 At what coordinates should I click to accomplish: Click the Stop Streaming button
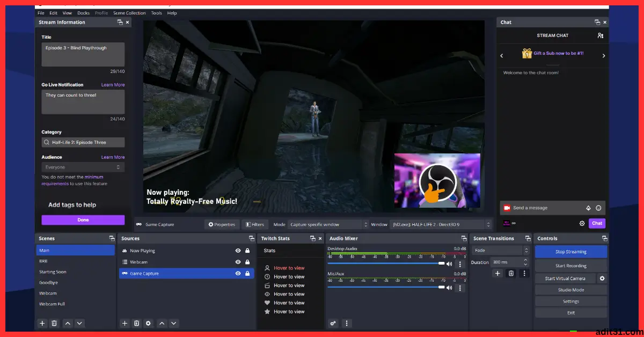pos(571,252)
